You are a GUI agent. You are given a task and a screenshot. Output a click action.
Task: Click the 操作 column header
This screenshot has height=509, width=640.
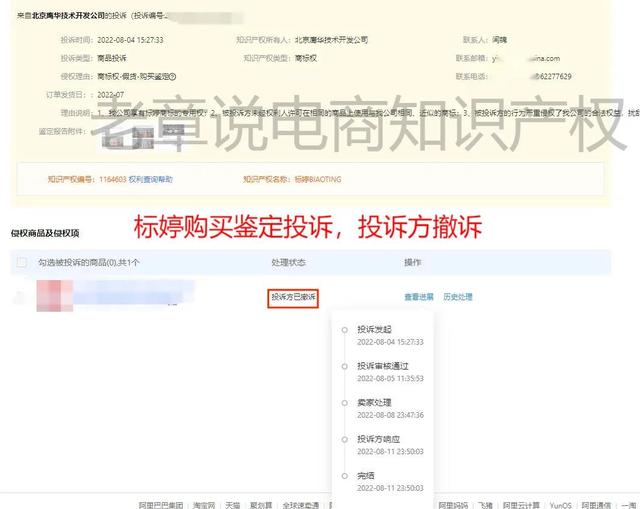coord(412,262)
